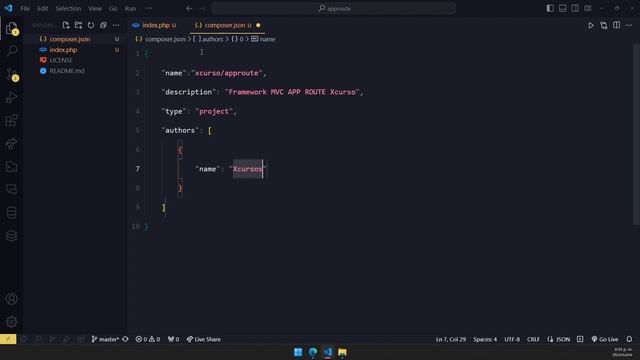This screenshot has height=360, width=640.
Task: Refresh the Explorer file list
Action: coord(91,25)
